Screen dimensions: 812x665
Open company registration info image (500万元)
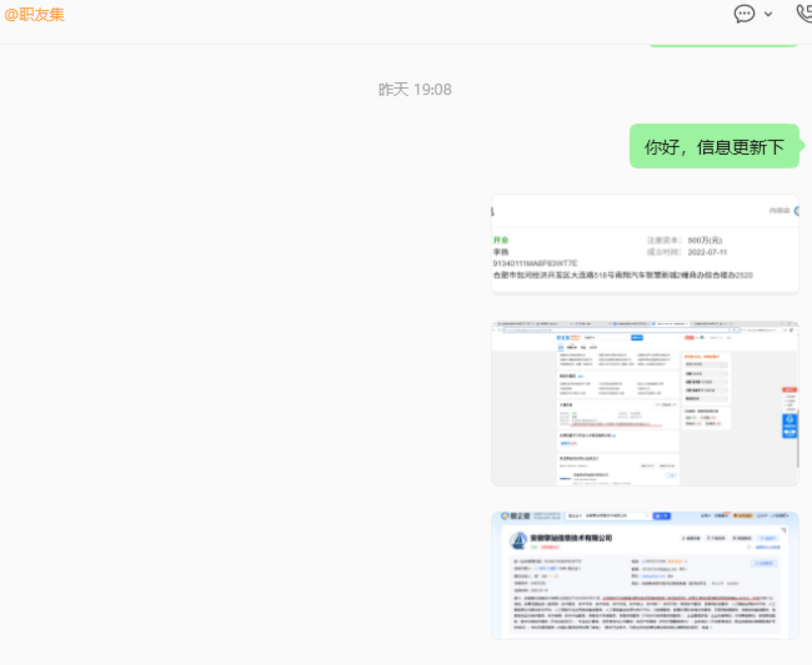[x=645, y=245]
